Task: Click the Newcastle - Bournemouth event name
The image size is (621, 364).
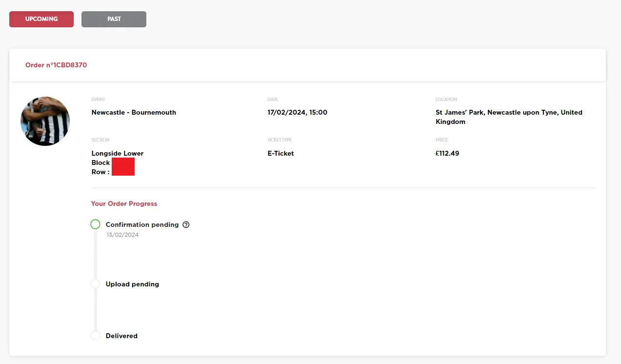Action: (x=134, y=112)
